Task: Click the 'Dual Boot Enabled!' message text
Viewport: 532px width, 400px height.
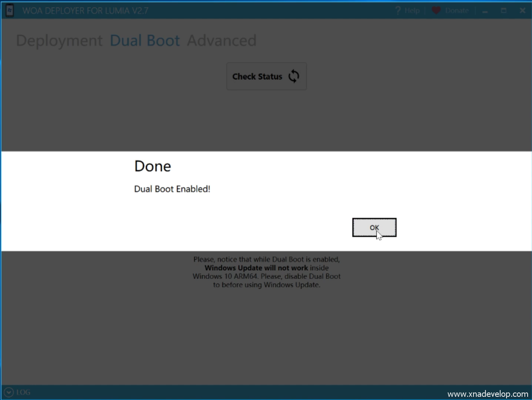Action: [x=172, y=189]
